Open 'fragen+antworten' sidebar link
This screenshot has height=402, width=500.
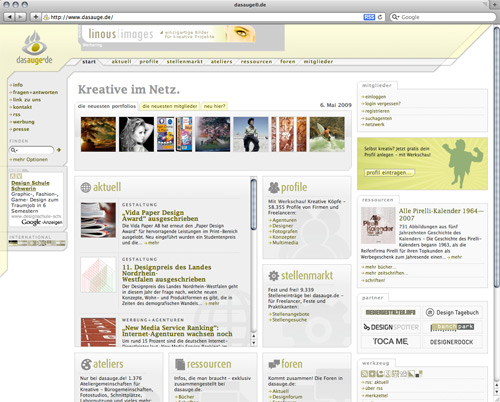coord(35,92)
